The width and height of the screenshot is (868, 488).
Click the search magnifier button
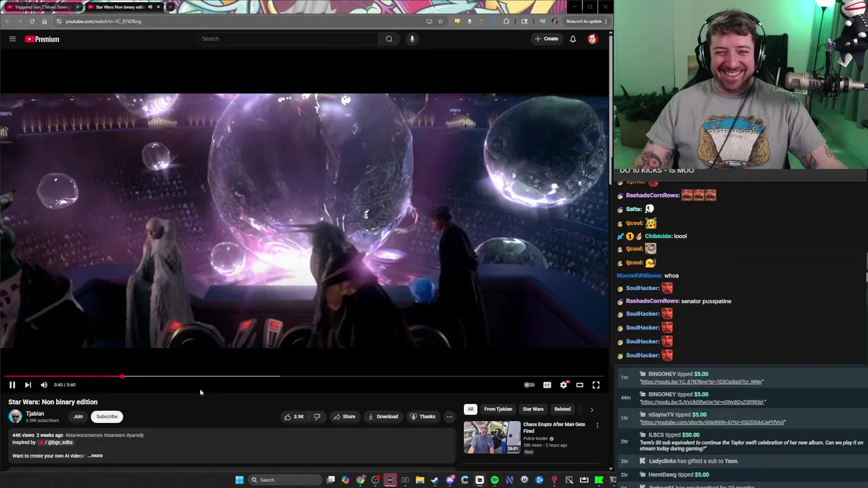click(x=389, y=39)
